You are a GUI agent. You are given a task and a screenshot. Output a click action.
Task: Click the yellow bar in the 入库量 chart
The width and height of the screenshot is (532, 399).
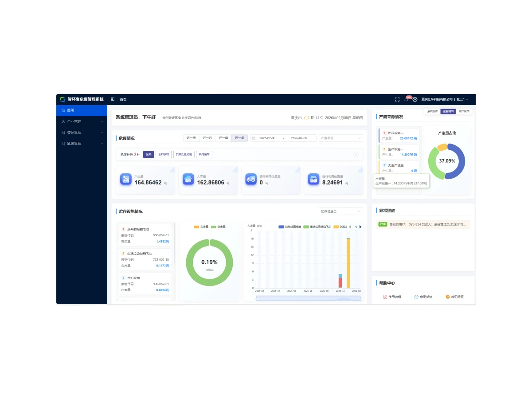click(348, 263)
